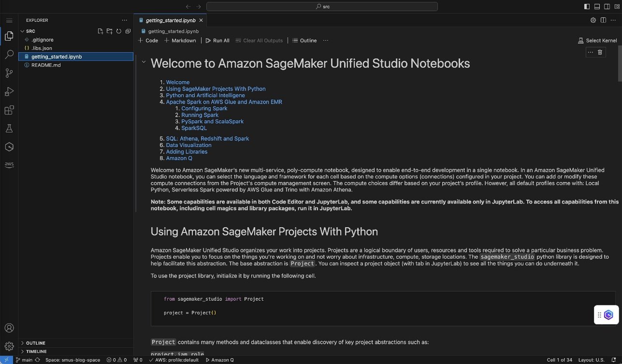Image resolution: width=622 pixels, height=364 pixels.
Task: Switch to the getting_started.ipynb tab
Action: [x=170, y=20]
